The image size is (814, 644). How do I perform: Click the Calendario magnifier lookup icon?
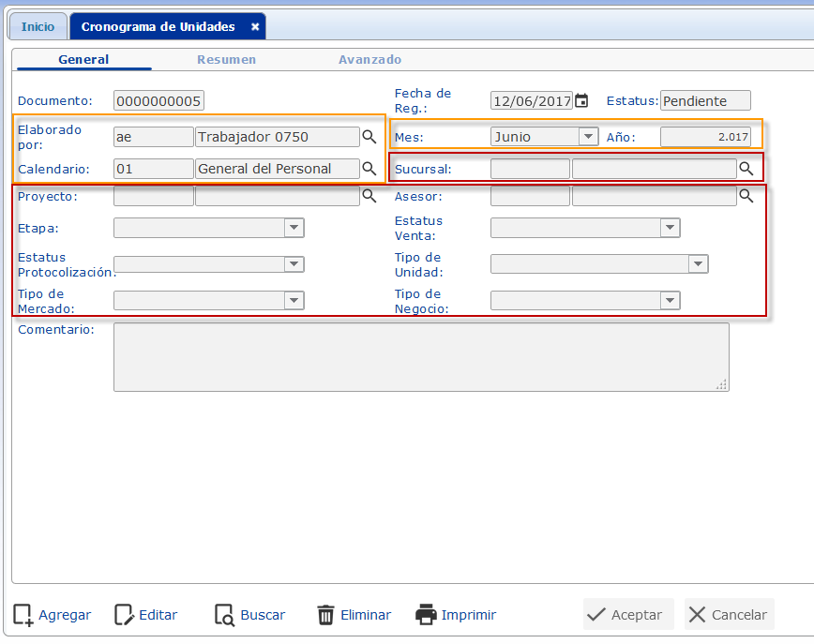[x=369, y=169]
